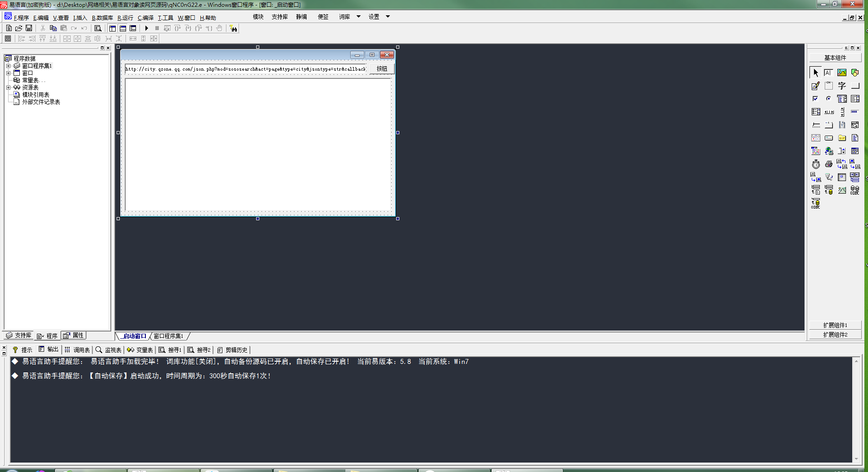This screenshot has height=472, width=868.
Task: Open the 扩展组件1 component group
Action: pos(835,325)
